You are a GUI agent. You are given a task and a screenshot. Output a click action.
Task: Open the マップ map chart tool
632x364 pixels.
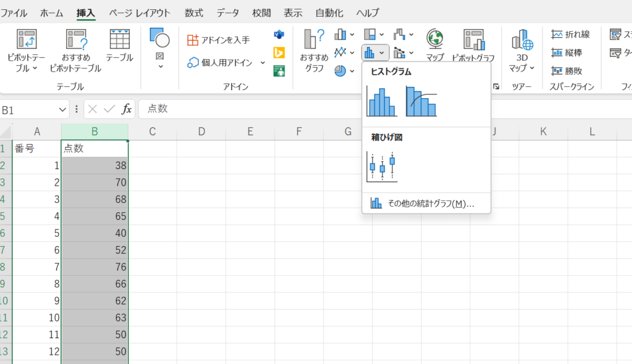tap(434, 46)
